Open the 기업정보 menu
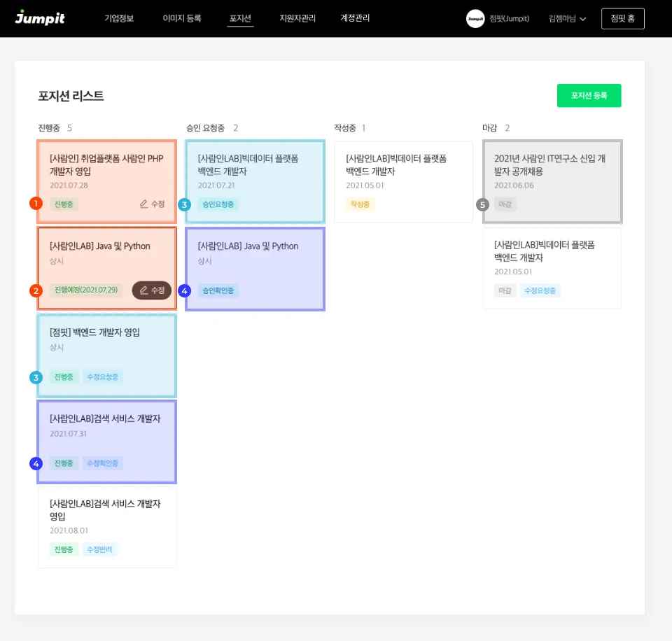This screenshot has width=672, height=641. point(119,18)
